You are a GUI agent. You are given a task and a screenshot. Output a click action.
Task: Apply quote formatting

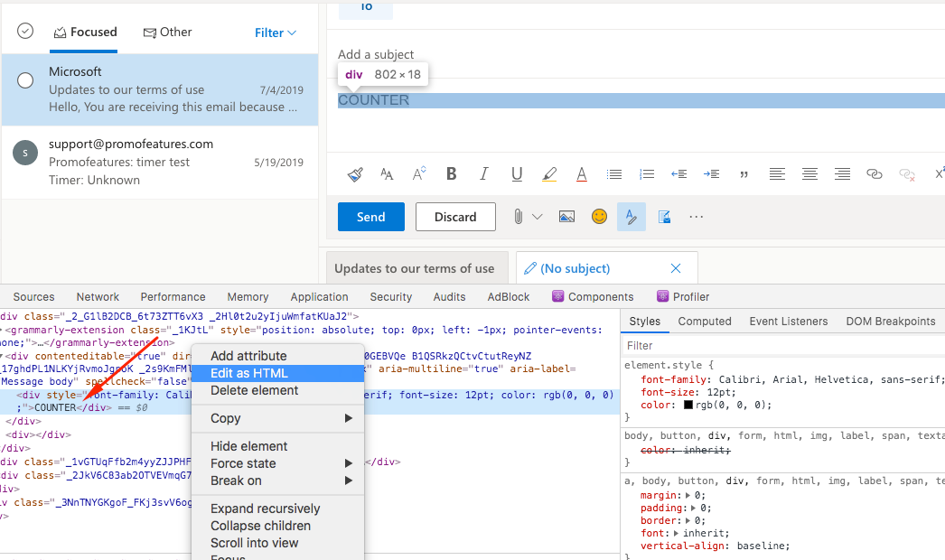coord(744,175)
